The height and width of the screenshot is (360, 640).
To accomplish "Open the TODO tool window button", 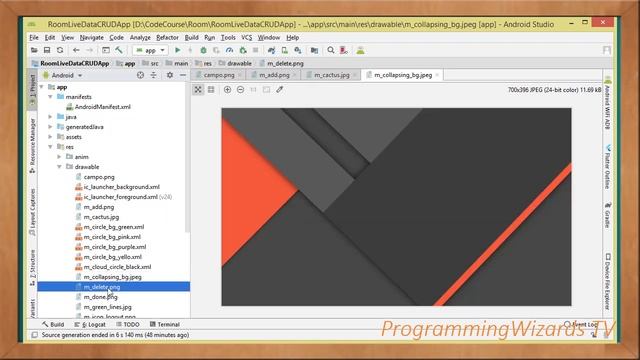I will click(x=128, y=324).
